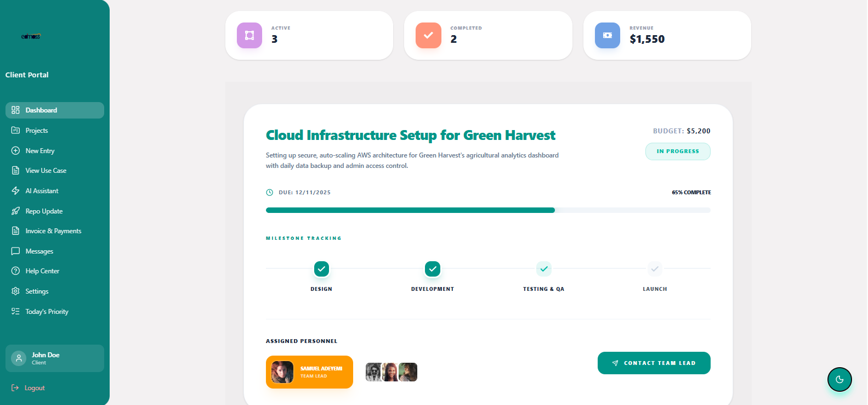Image resolution: width=868 pixels, height=405 pixels.
Task: Click the Help Center question mark icon
Action: click(15, 271)
